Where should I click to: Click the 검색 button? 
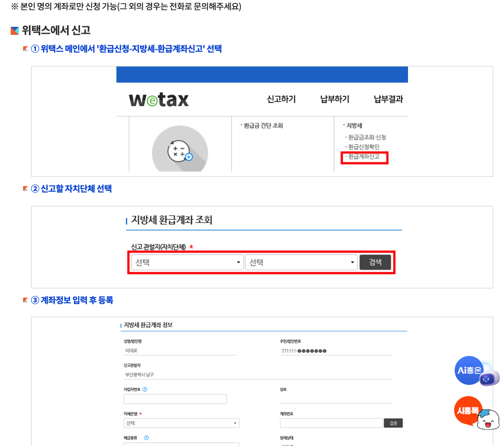(375, 262)
